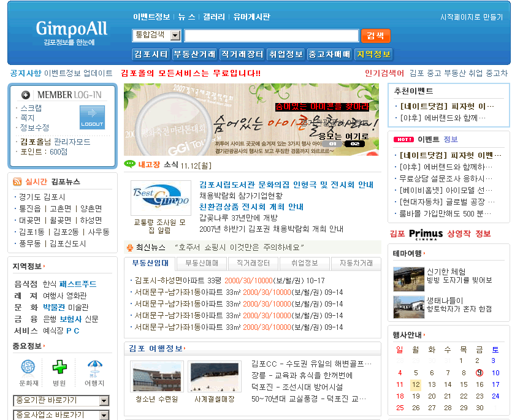Switch to the 부동산임대 tab

(150, 263)
